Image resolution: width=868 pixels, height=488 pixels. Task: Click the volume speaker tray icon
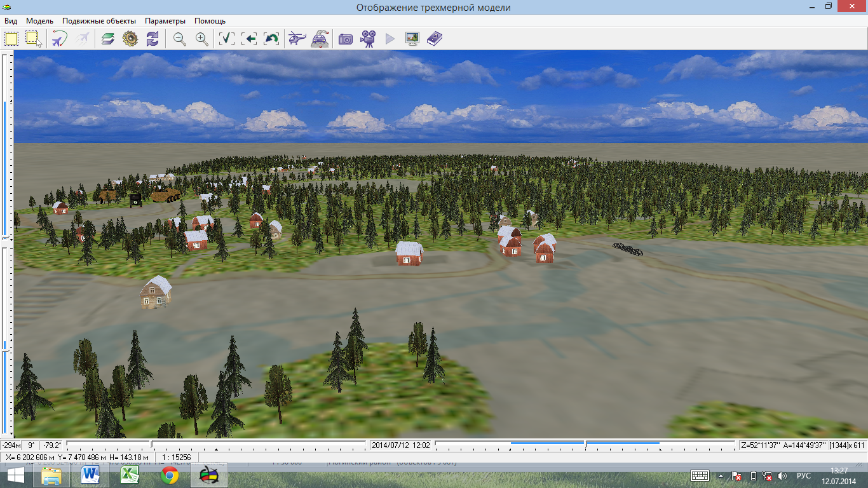[x=782, y=475]
